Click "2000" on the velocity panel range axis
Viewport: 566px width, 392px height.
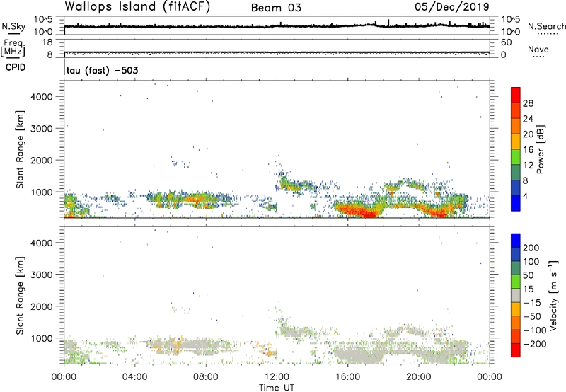tap(42, 306)
